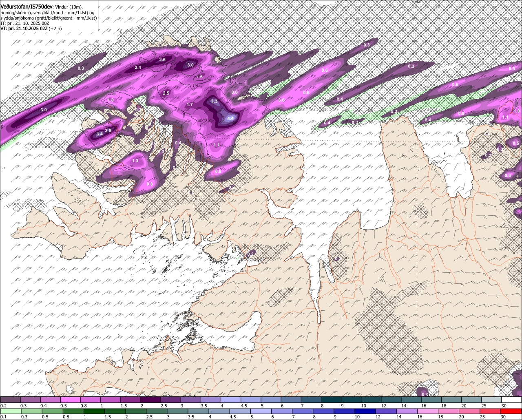522x420 pixels.
Task: Click the pale grey upper-legend swatch starting at 25
Action: (x=492, y=400)
